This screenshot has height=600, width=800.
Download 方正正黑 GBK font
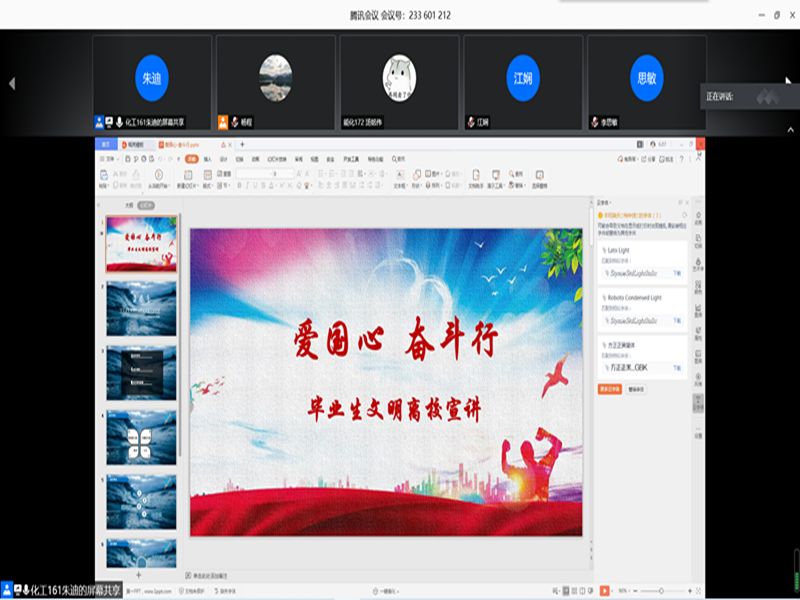point(677,368)
